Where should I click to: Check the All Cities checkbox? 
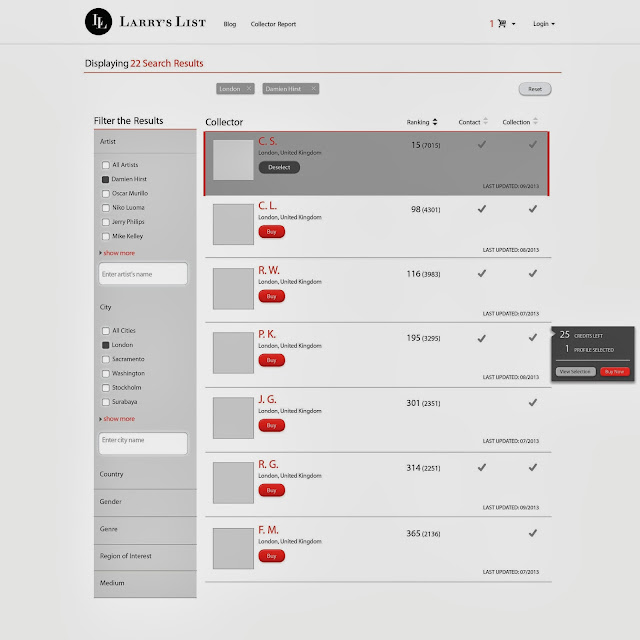pyautogui.click(x=106, y=331)
